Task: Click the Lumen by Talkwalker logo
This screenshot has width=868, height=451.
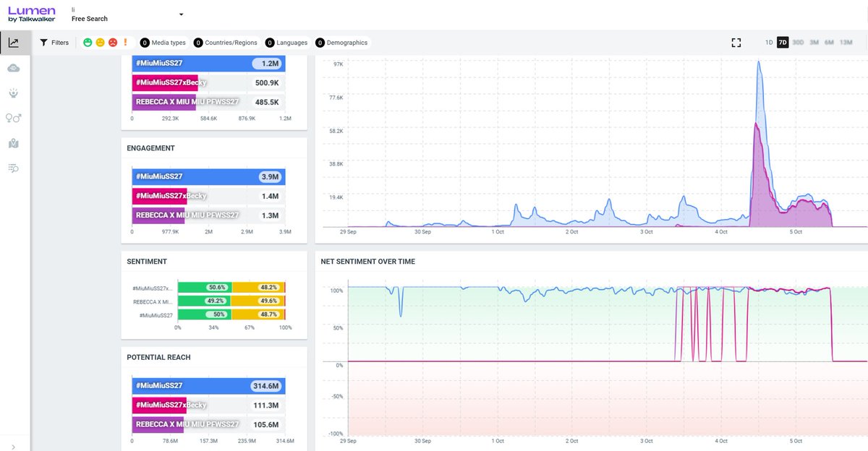Action: point(32,14)
